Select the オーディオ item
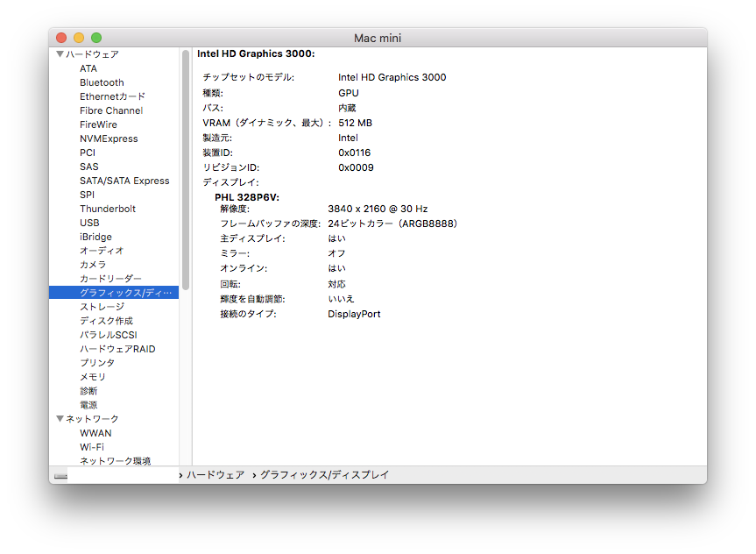This screenshot has height=554, width=756. pos(102,251)
